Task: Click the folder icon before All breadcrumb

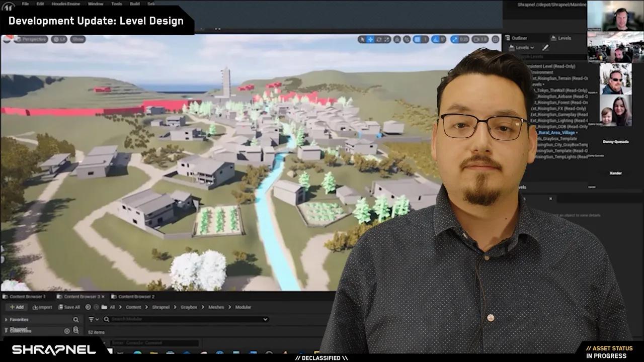Action: (104, 307)
